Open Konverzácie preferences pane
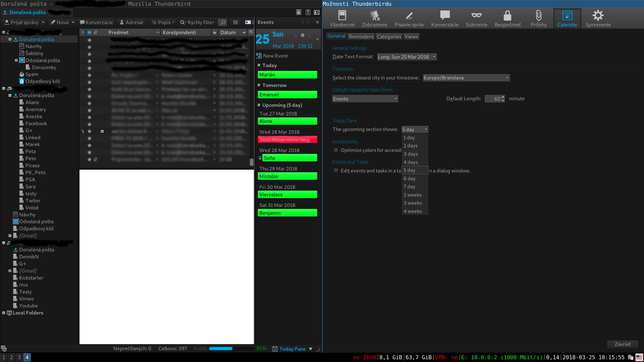The image size is (644, 362). (445, 19)
